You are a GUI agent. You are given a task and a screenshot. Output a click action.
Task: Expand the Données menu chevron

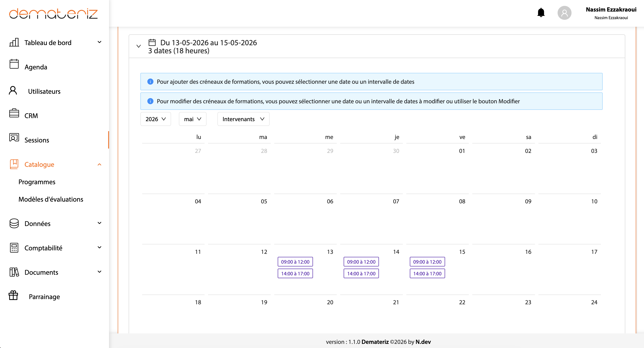(99, 223)
